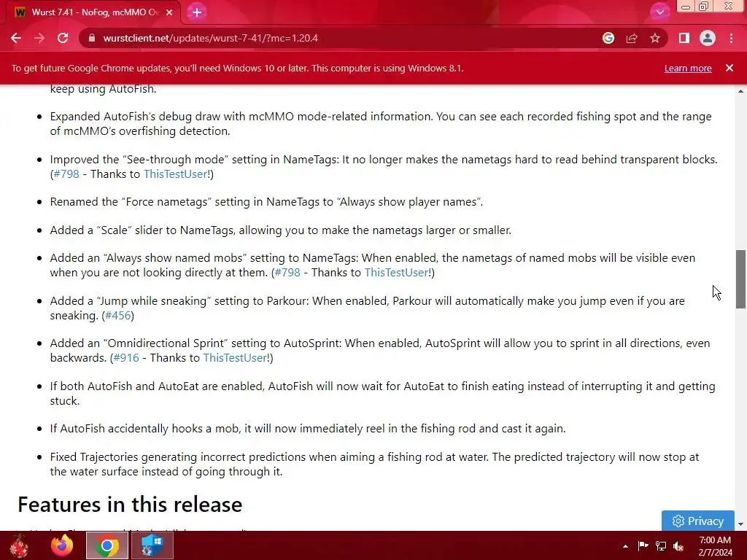747x560 pixels.
Task: Open the Chrome three-dot menu
Action: (x=731, y=38)
